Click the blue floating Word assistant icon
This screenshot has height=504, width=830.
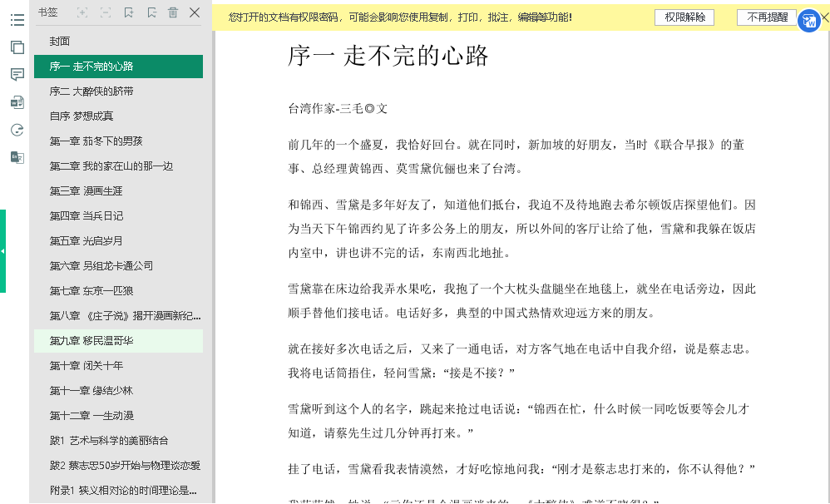(x=808, y=21)
